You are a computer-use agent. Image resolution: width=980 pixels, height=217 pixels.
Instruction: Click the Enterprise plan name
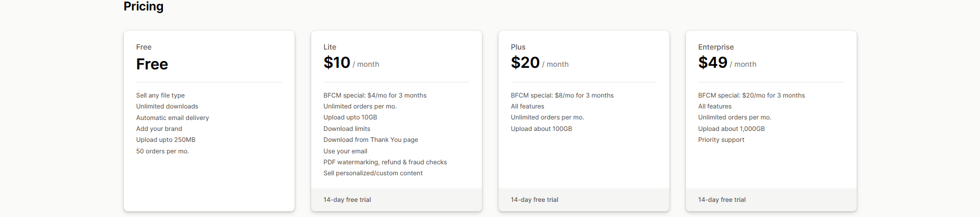pyautogui.click(x=716, y=47)
